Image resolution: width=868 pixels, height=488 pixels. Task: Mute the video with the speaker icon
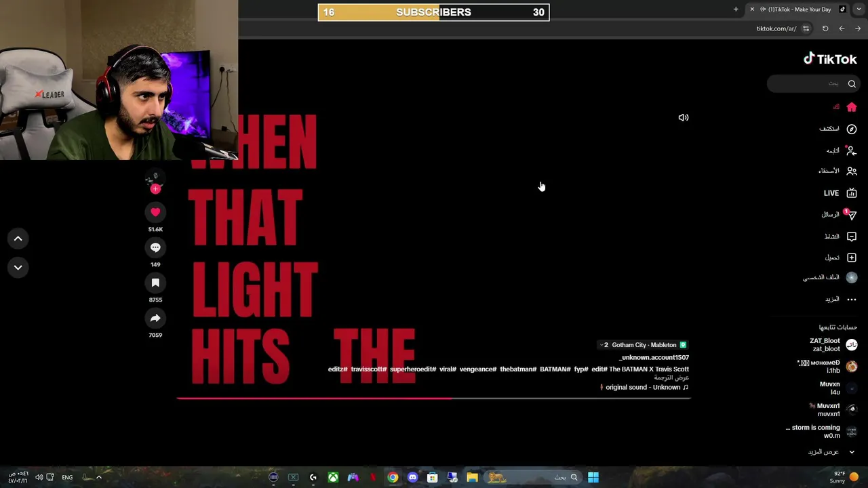click(x=684, y=117)
